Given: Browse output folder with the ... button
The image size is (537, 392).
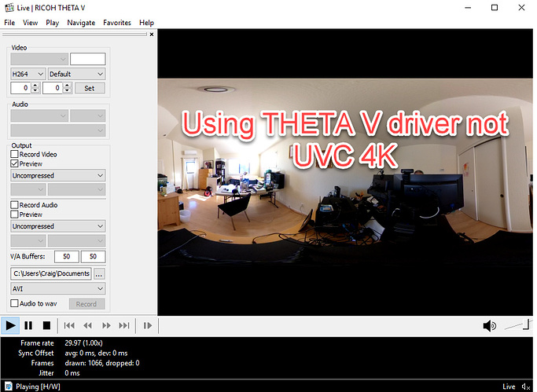Looking at the screenshot, I should coord(99,274).
